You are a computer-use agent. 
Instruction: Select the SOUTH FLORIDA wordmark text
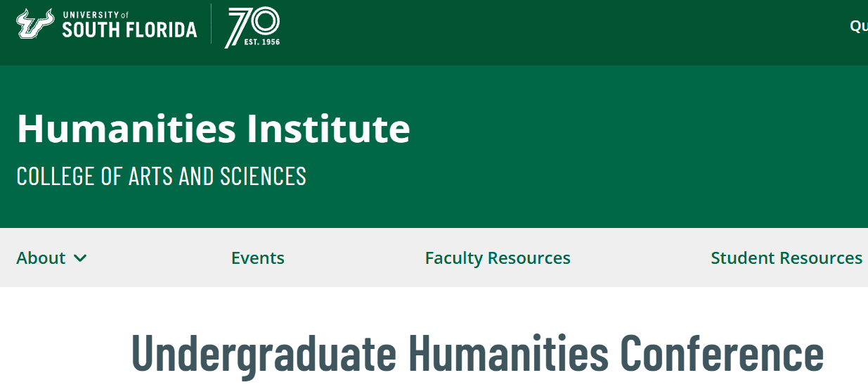coord(129,30)
